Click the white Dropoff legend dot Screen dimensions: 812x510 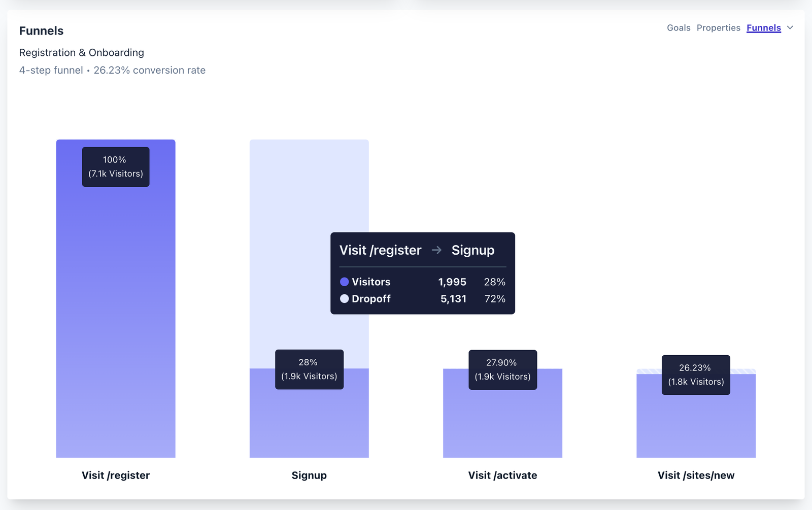tap(345, 299)
